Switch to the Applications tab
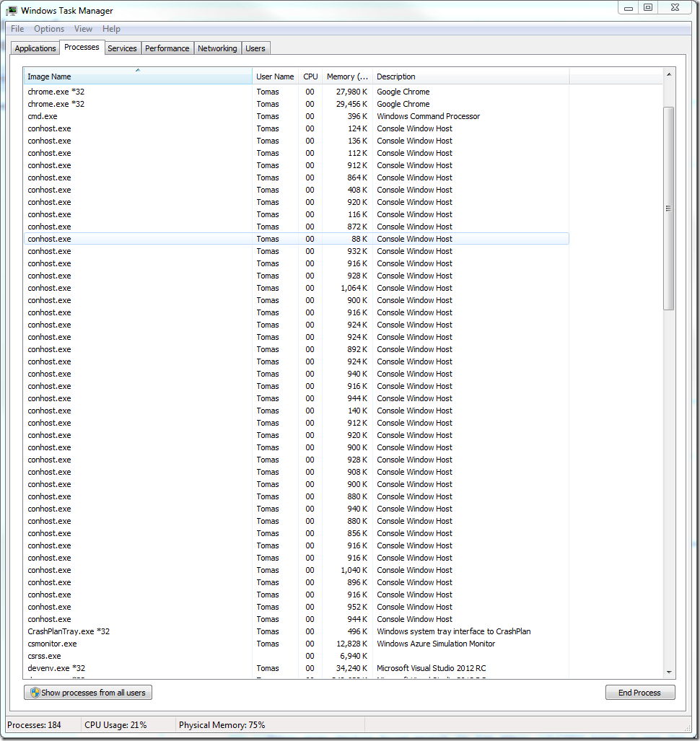This screenshot has width=700, height=741. coord(35,48)
